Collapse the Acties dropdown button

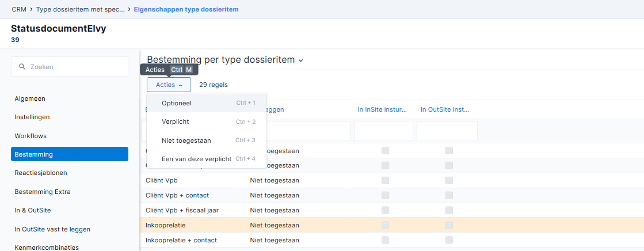click(169, 85)
